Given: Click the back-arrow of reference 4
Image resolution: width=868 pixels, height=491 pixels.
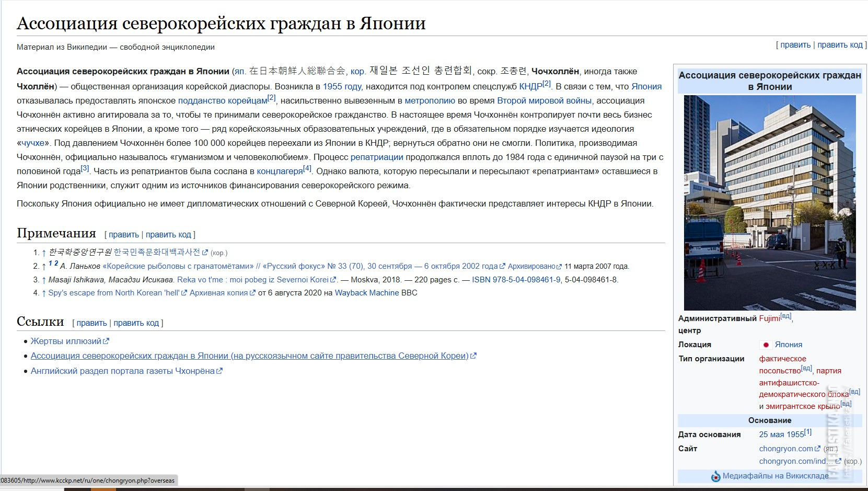Looking at the screenshot, I should [x=44, y=293].
